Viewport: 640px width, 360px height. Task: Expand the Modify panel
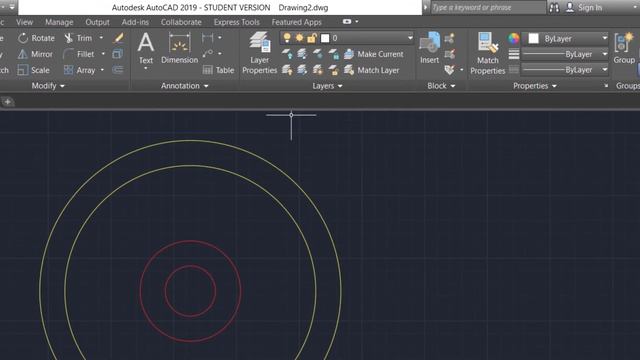(48, 86)
